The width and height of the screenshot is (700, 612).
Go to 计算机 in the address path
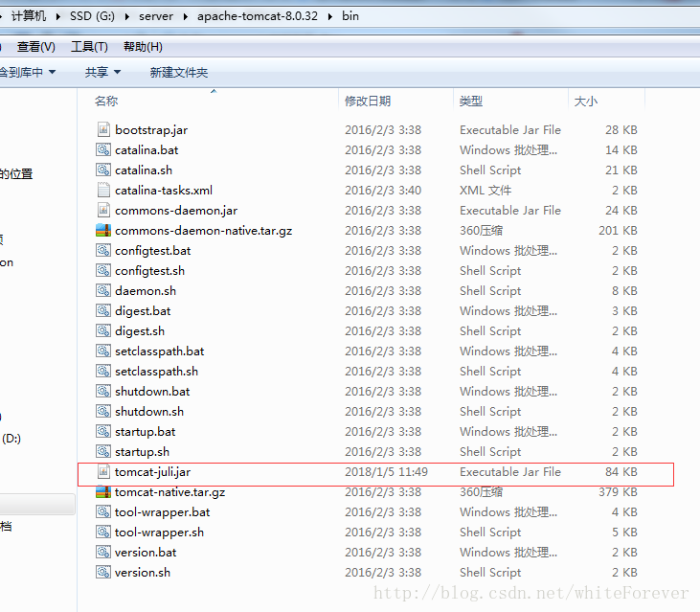[x=29, y=16]
